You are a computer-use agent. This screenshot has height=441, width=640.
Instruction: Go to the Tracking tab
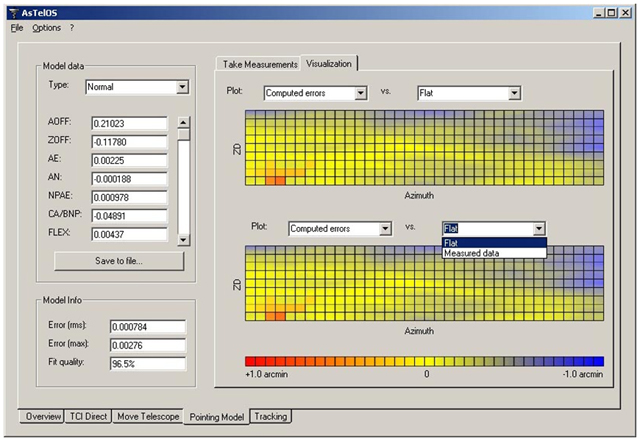[270, 416]
